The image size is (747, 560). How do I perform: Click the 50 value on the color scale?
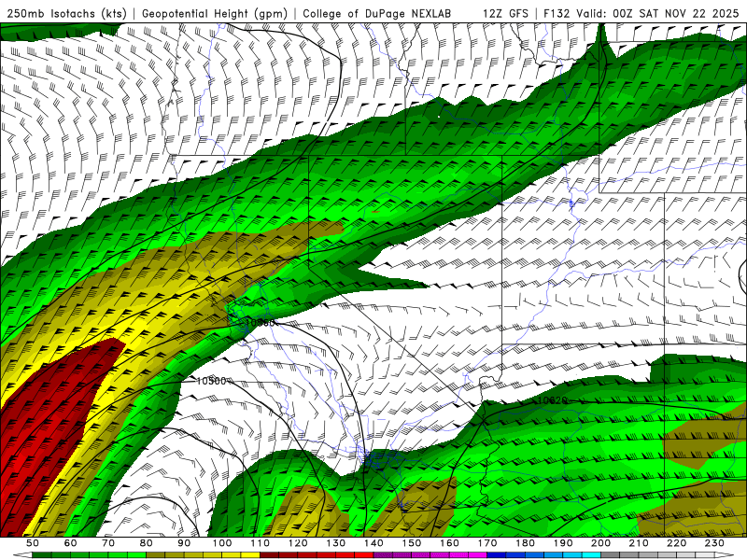[33, 543]
